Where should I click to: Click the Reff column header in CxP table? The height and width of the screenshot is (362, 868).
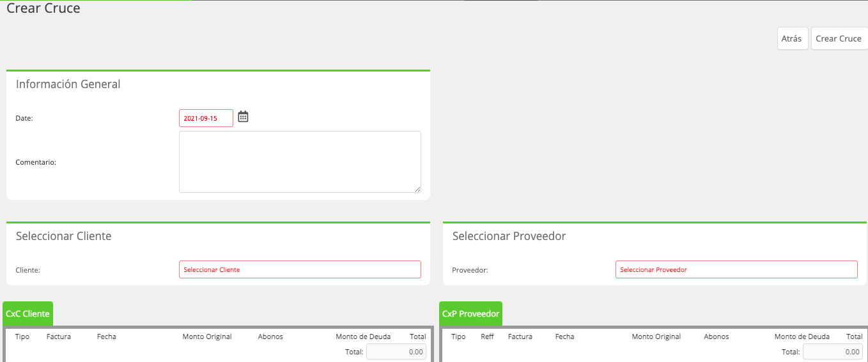[487, 336]
